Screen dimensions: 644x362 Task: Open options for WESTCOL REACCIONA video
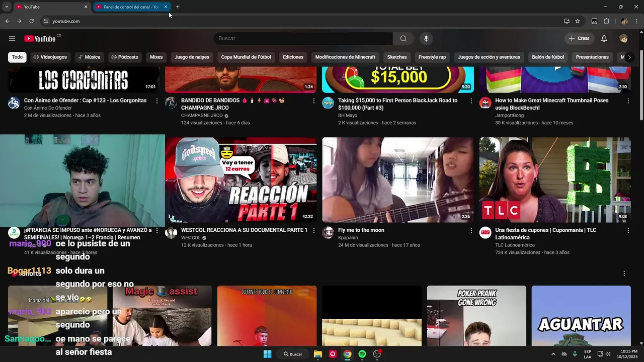[x=314, y=231]
